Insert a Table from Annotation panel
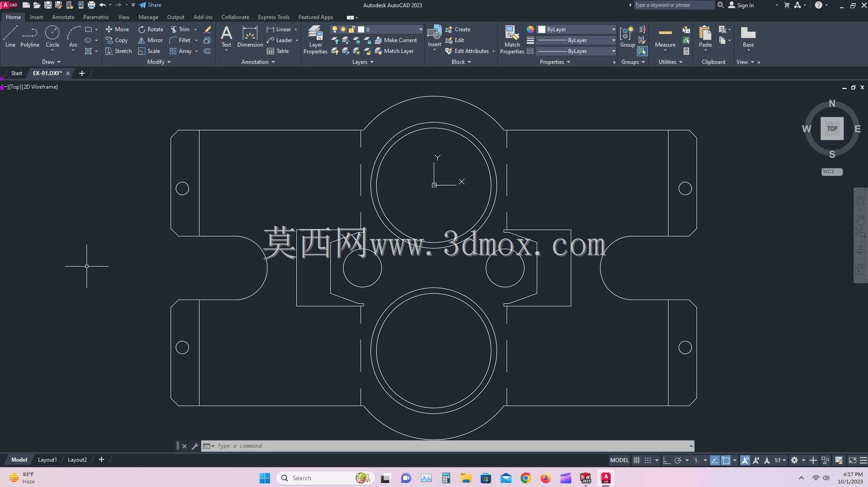Viewport: 868px width, 487px height. point(278,51)
